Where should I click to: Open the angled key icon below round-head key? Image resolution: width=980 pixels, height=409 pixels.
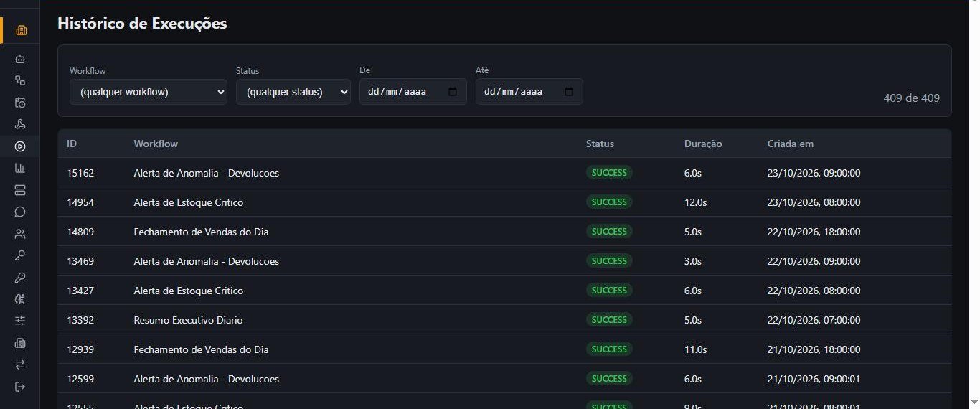20,277
